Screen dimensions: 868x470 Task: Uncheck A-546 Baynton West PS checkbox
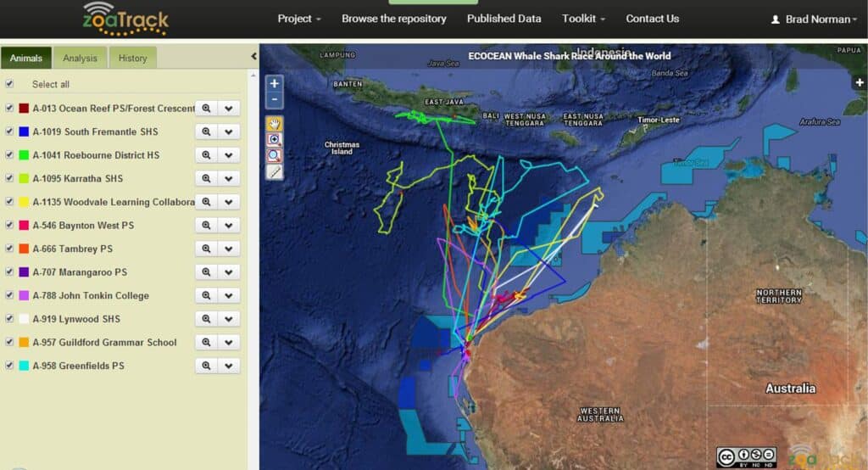tap(9, 225)
